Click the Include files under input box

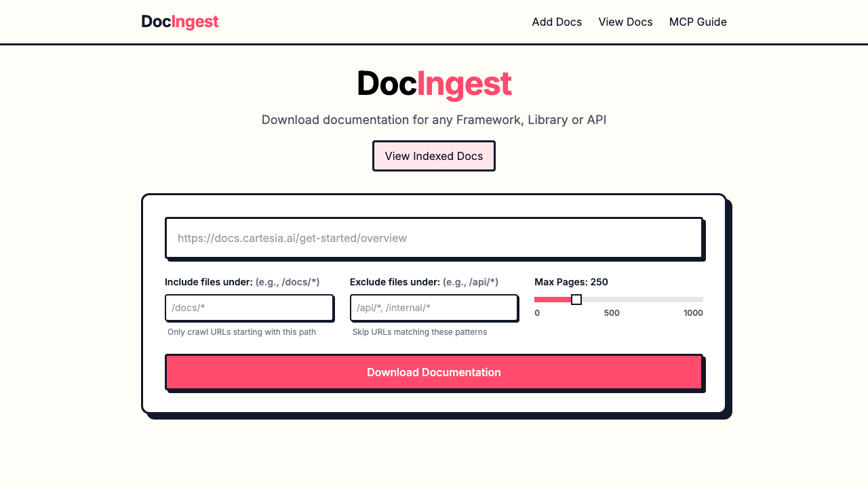click(x=249, y=308)
